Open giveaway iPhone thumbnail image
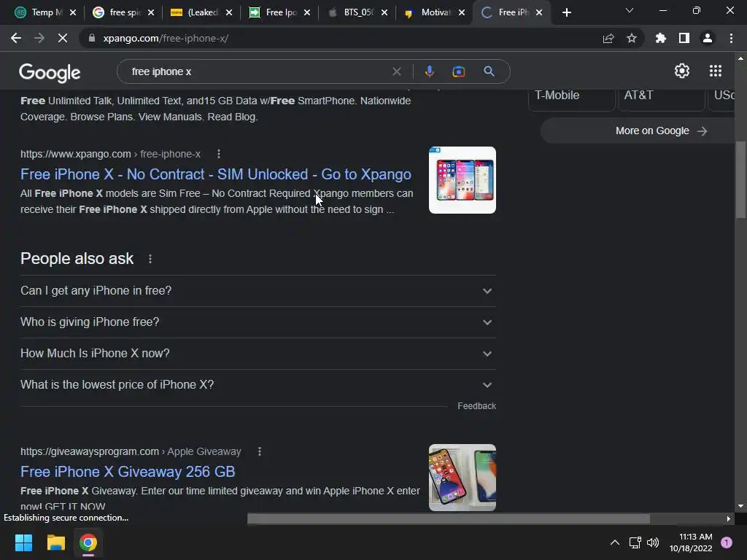 point(462,478)
